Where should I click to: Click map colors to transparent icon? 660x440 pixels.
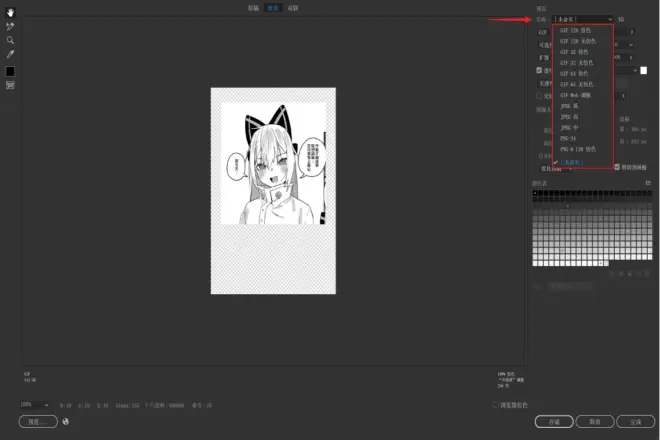(612, 274)
